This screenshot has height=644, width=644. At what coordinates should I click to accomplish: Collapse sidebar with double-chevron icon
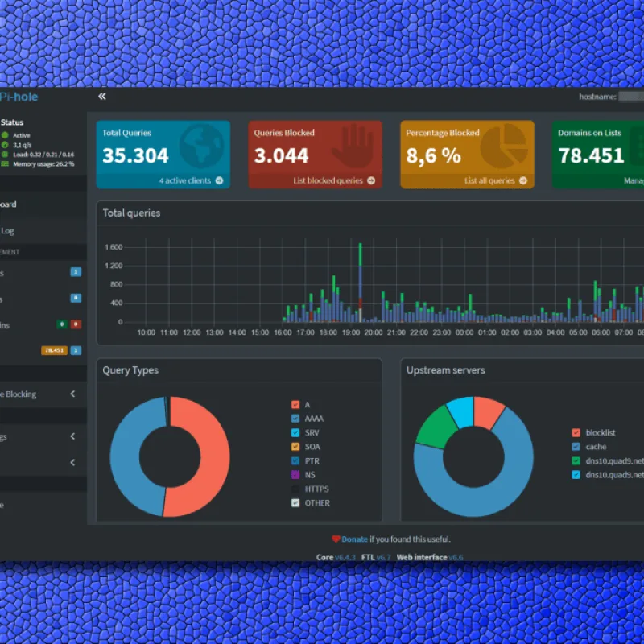coord(102,96)
